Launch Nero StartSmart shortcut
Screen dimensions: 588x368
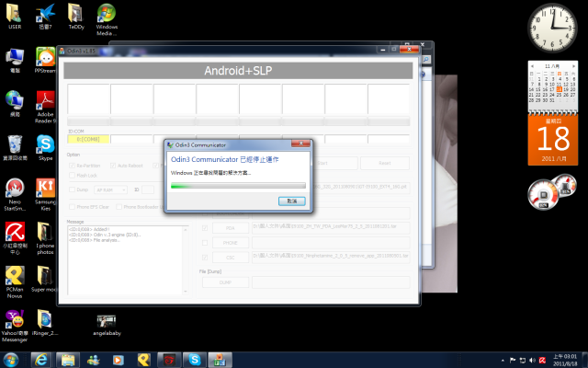tap(15, 194)
